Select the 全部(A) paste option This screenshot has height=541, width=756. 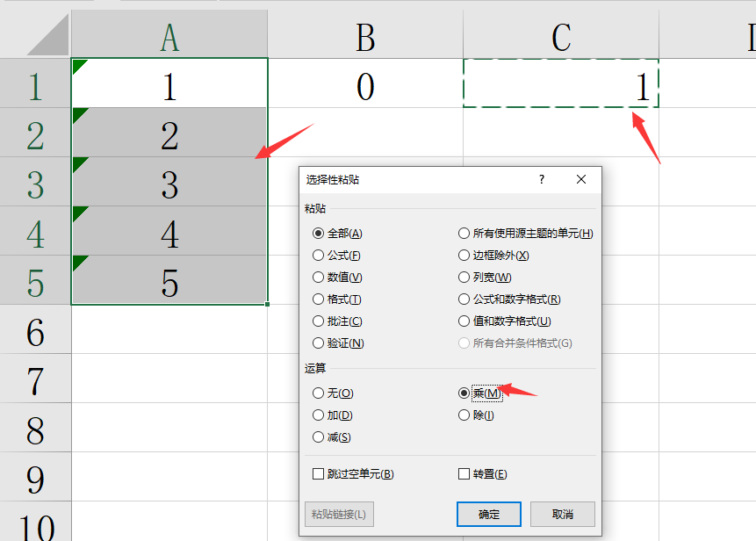pos(337,234)
